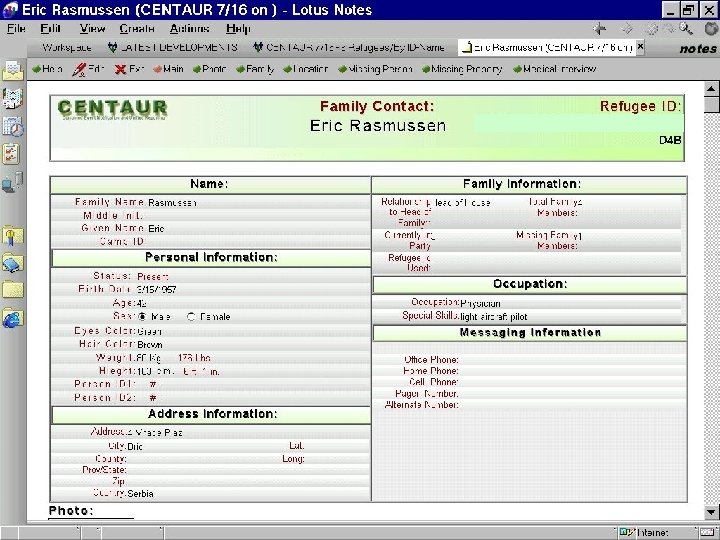Click the Given Name value Eric
The height and width of the screenshot is (540, 720).
pyautogui.click(x=156, y=229)
